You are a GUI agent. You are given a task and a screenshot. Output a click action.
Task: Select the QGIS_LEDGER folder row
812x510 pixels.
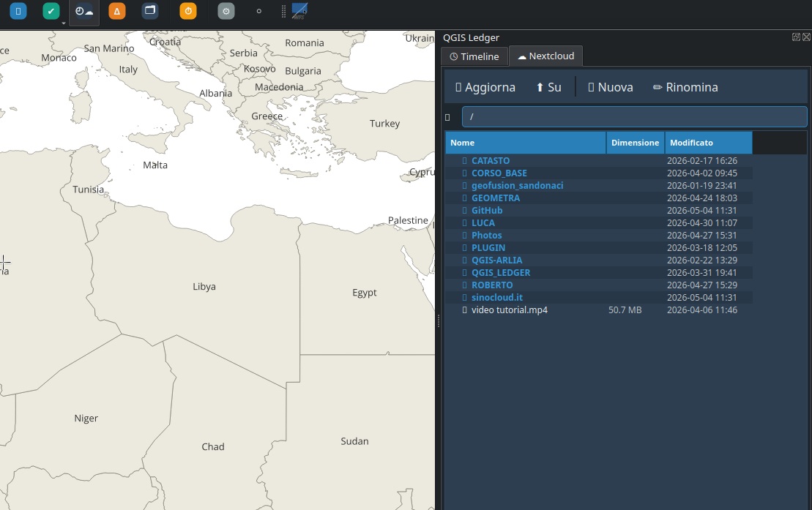point(599,272)
